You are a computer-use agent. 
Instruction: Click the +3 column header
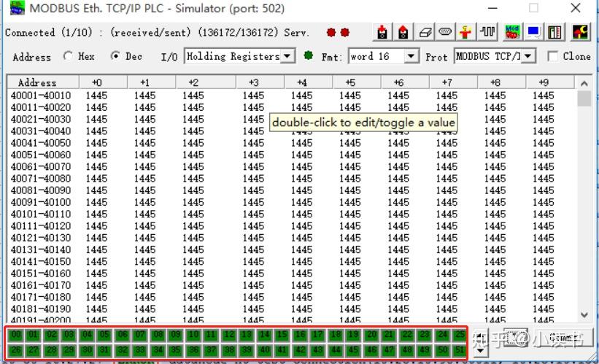pyautogui.click(x=260, y=82)
